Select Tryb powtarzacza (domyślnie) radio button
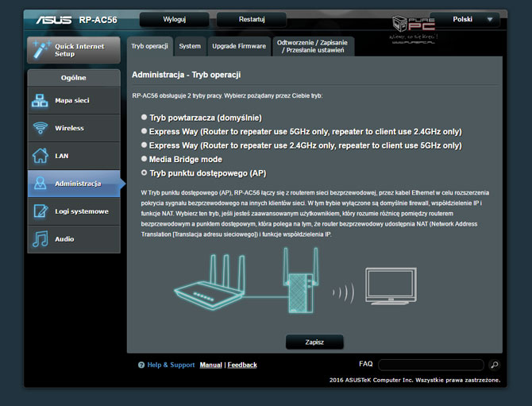The height and width of the screenshot is (406, 532). coord(144,117)
